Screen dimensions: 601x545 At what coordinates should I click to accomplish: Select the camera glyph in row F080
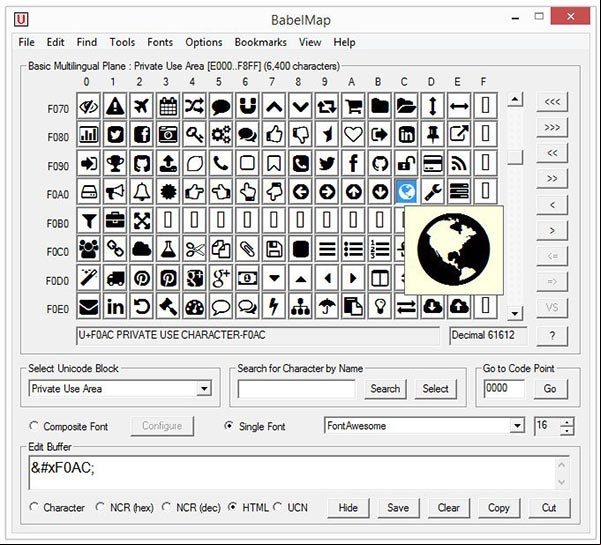coord(168,134)
